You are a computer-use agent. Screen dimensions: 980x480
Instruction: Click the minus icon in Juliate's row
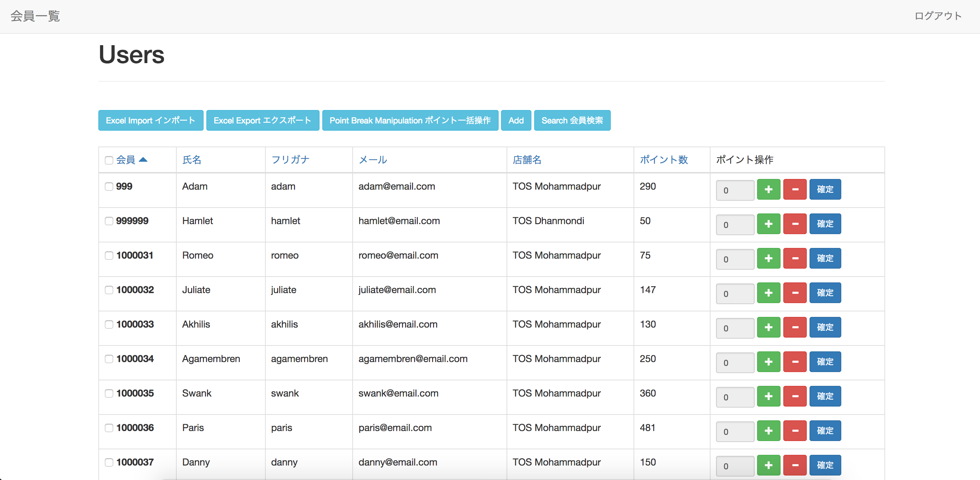[795, 293]
